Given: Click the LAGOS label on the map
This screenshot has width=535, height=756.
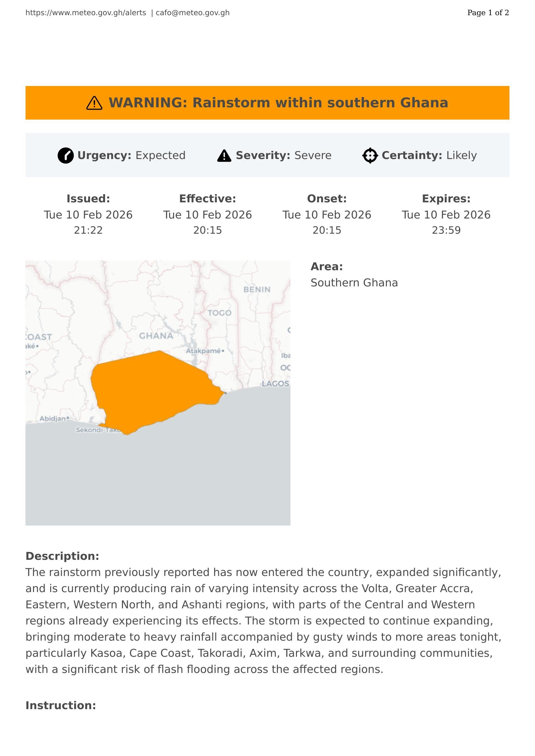Looking at the screenshot, I should pos(275,384).
